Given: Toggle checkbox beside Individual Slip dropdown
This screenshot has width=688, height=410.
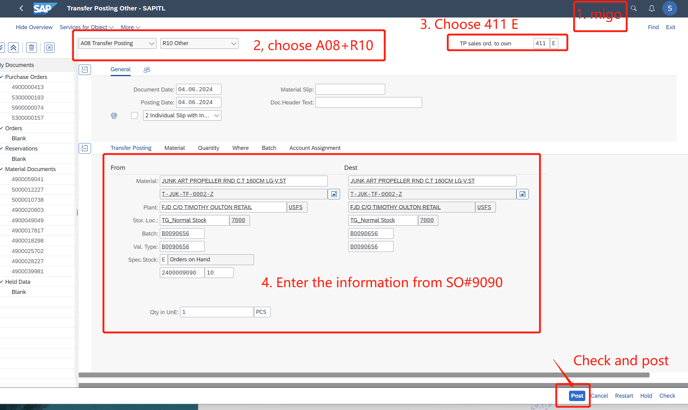Looking at the screenshot, I should tap(134, 116).
